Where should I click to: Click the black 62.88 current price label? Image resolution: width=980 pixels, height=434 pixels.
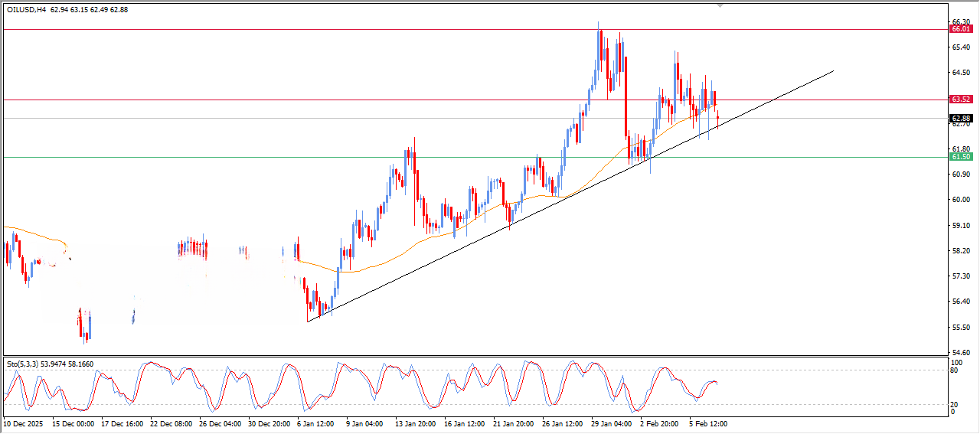(x=960, y=119)
